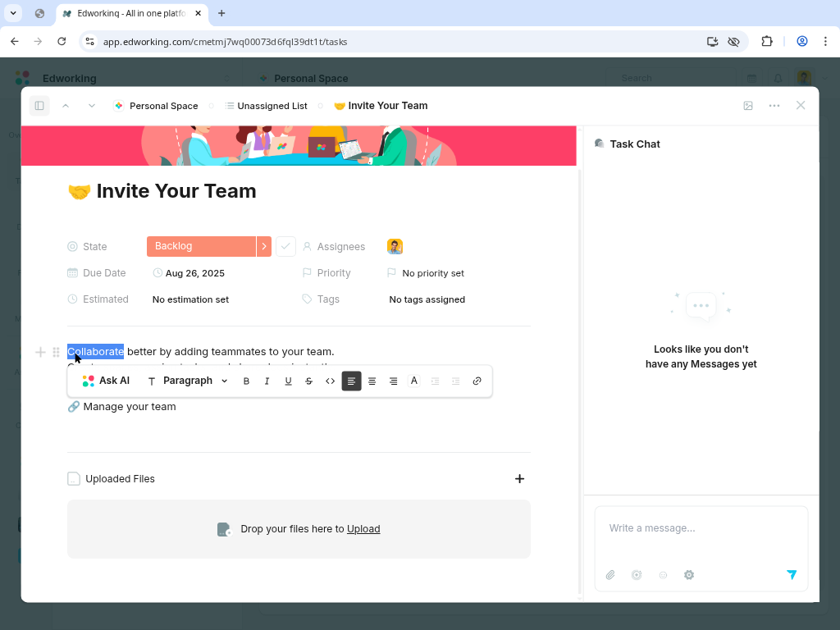Click the Upload link
The width and height of the screenshot is (840, 630).
[x=363, y=529]
